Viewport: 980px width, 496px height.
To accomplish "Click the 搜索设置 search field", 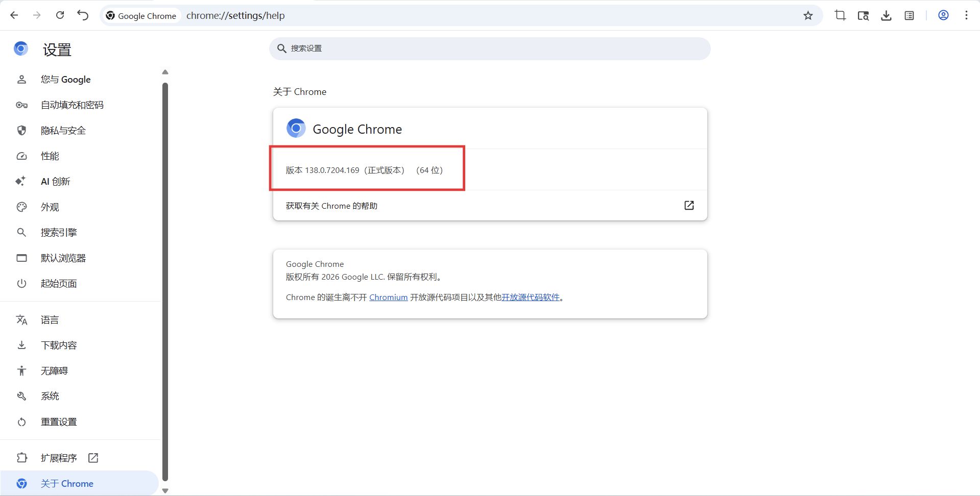I will pos(489,48).
